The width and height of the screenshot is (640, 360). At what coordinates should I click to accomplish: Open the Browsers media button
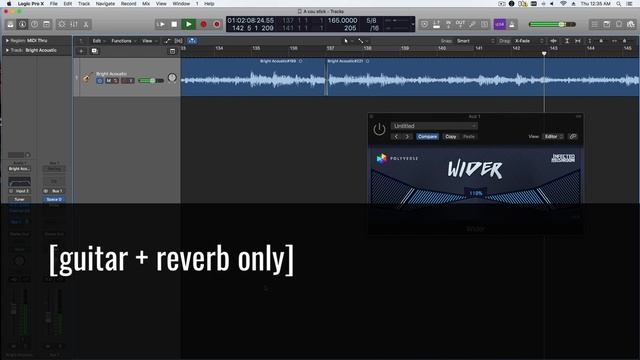[x=631, y=24]
